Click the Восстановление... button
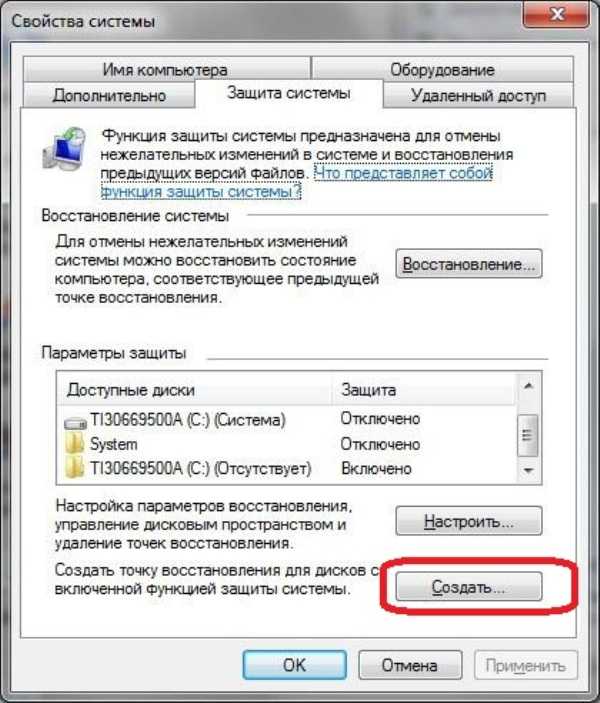 point(469,264)
